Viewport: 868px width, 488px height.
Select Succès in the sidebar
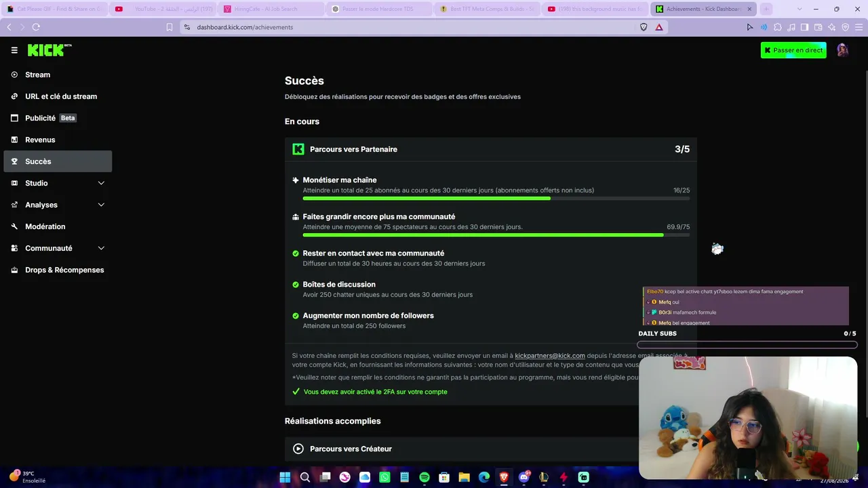(x=58, y=161)
